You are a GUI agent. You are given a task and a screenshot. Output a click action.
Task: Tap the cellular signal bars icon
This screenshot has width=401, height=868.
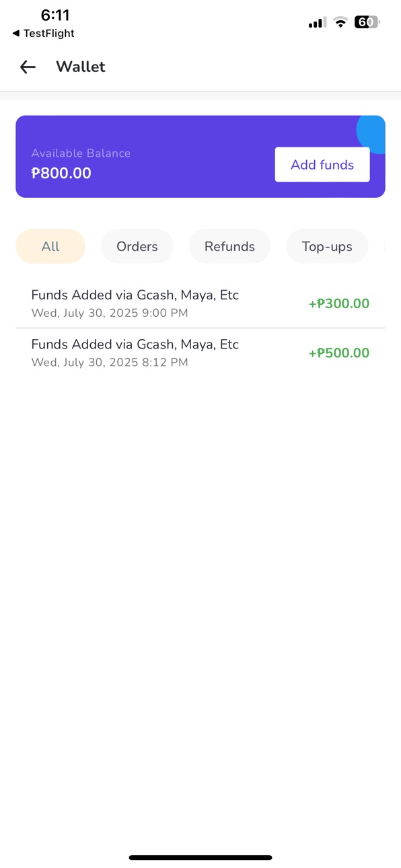[x=318, y=23]
